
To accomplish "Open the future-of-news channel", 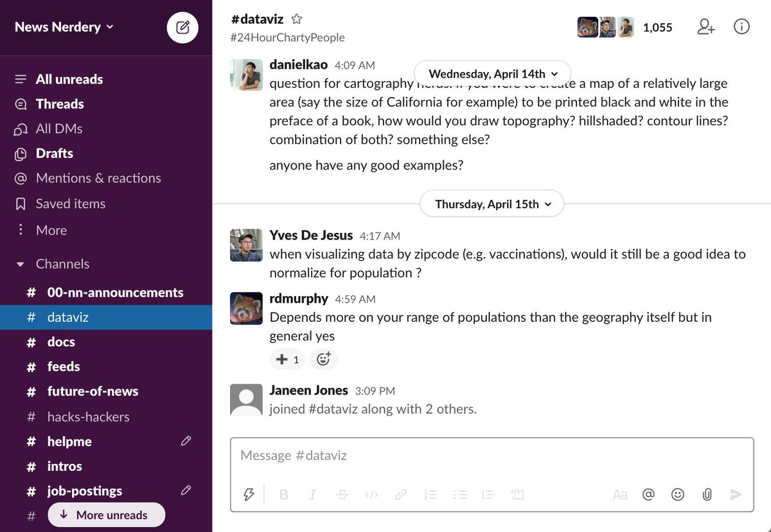I will [93, 391].
